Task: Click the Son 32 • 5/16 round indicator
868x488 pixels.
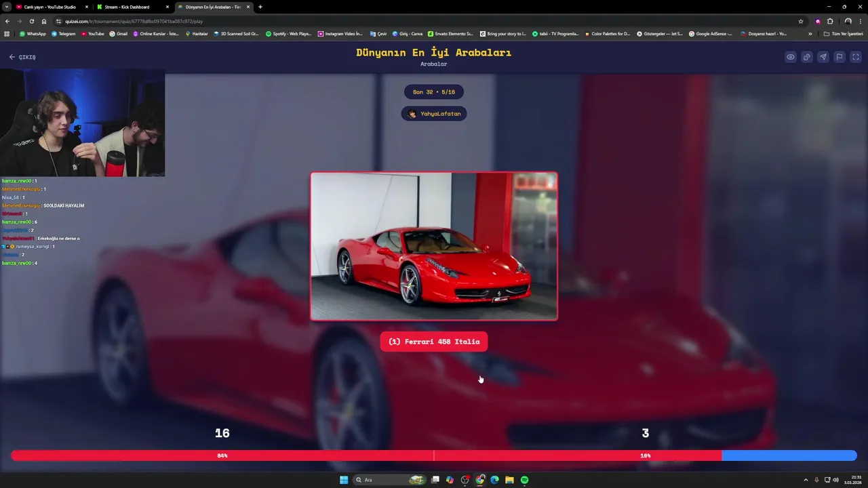Action: pyautogui.click(x=434, y=92)
